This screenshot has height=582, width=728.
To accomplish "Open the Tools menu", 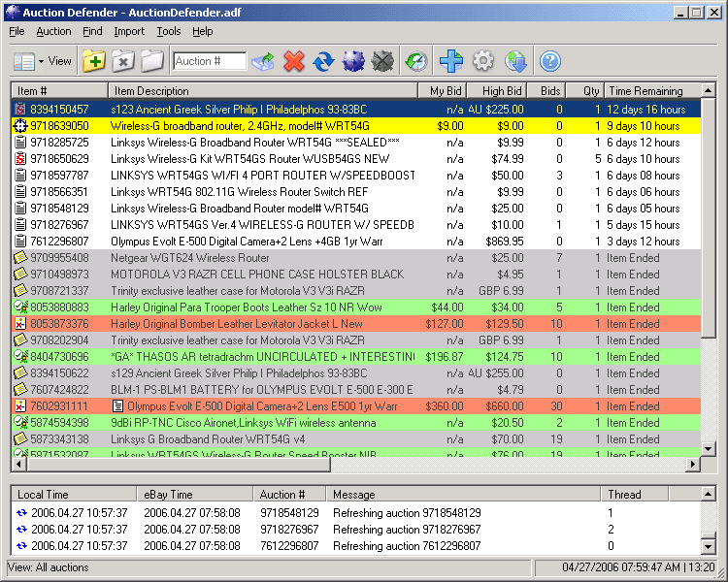I will [169, 31].
